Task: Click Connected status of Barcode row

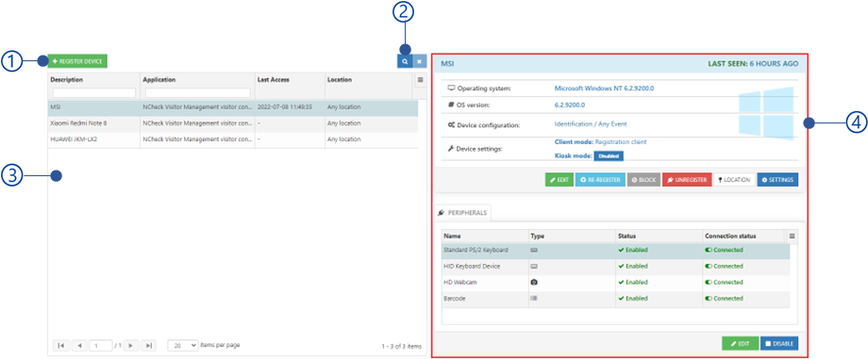Action: click(x=724, y=298)
